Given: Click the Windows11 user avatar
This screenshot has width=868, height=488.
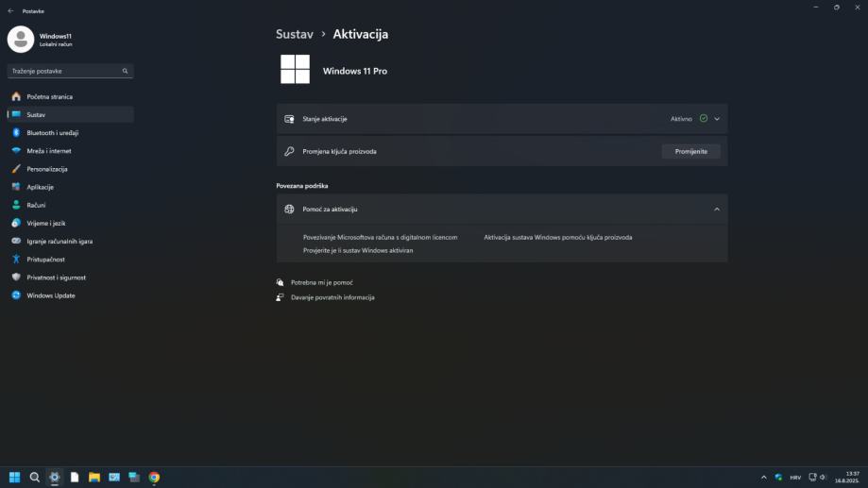Looking at the screenshot, I should click(21, 40).
